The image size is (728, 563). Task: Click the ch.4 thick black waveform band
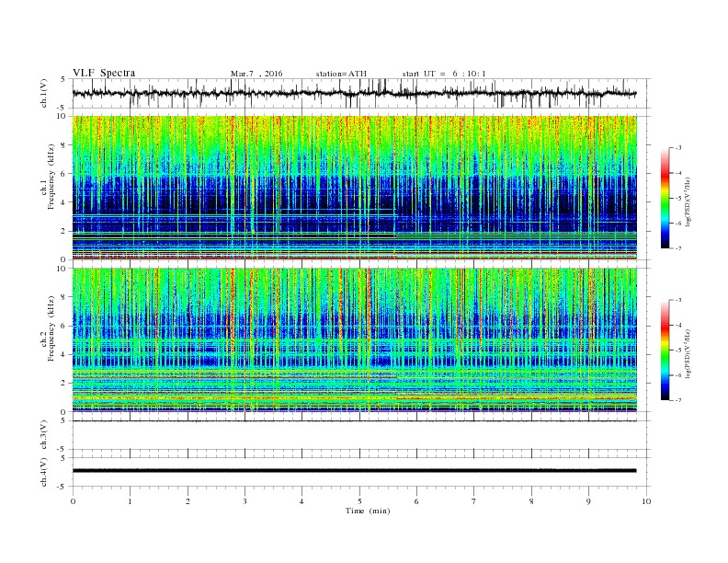click(354, 471)
